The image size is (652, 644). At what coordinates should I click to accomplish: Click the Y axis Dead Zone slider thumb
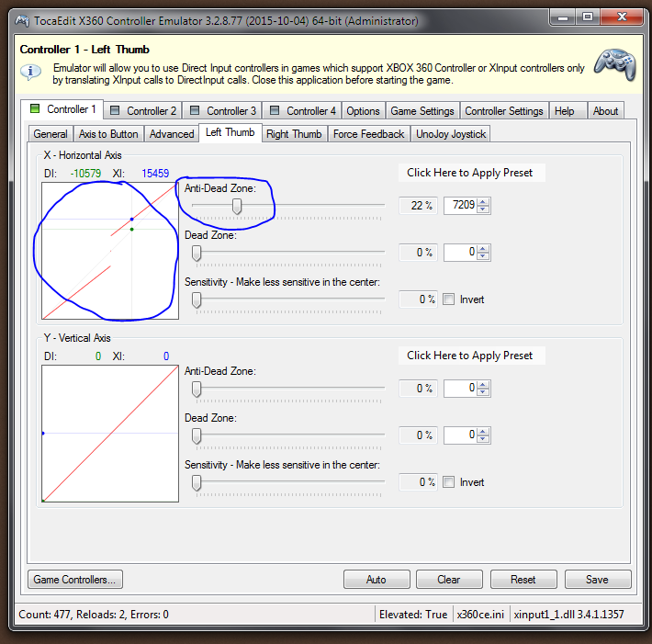point(197,436)
